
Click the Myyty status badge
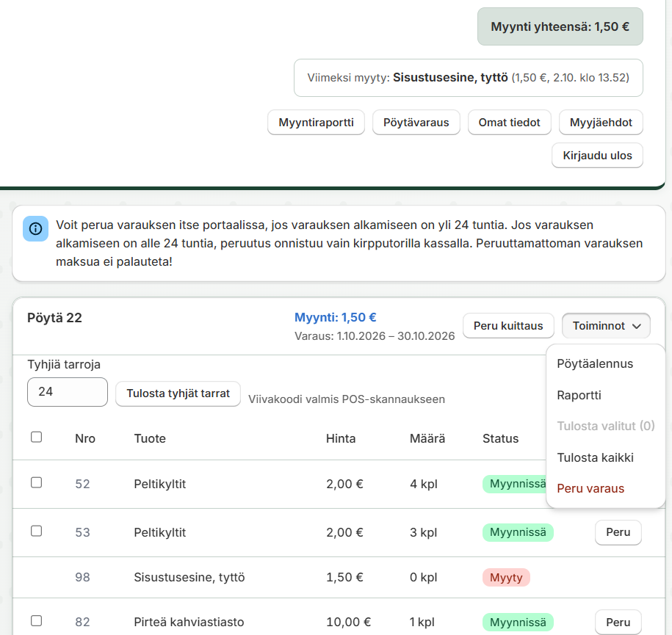click(506, 577)
